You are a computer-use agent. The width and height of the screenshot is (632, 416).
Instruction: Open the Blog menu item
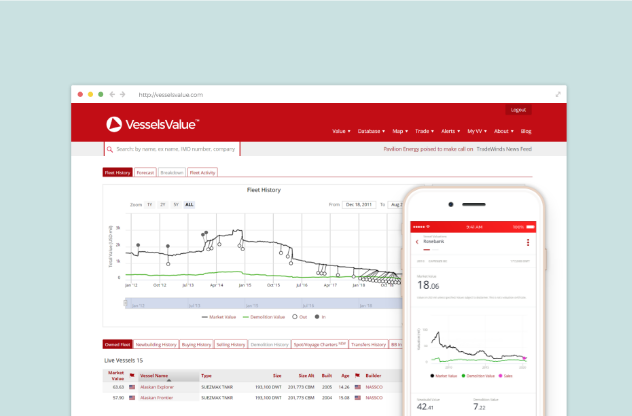[x=526, y=131]
